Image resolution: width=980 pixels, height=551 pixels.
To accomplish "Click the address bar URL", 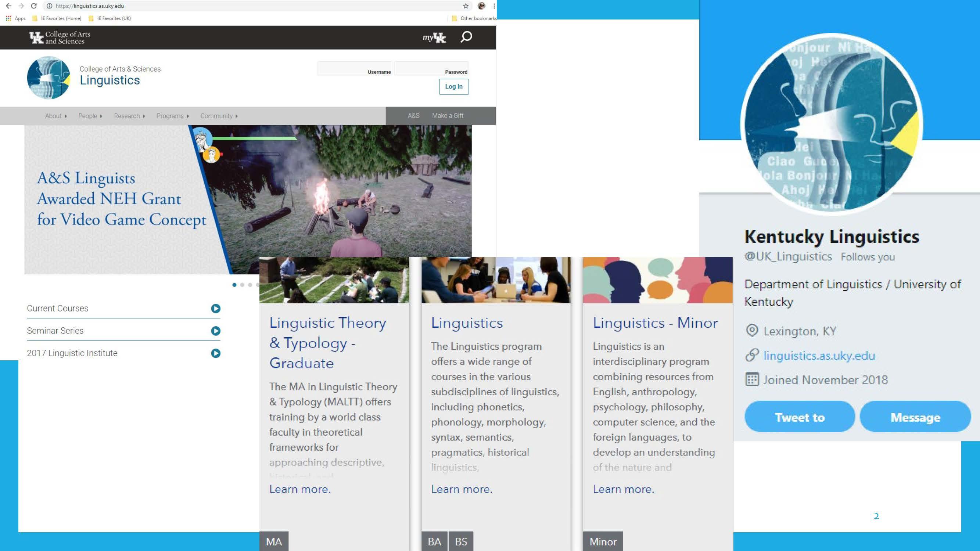I will tap(90, 6).
